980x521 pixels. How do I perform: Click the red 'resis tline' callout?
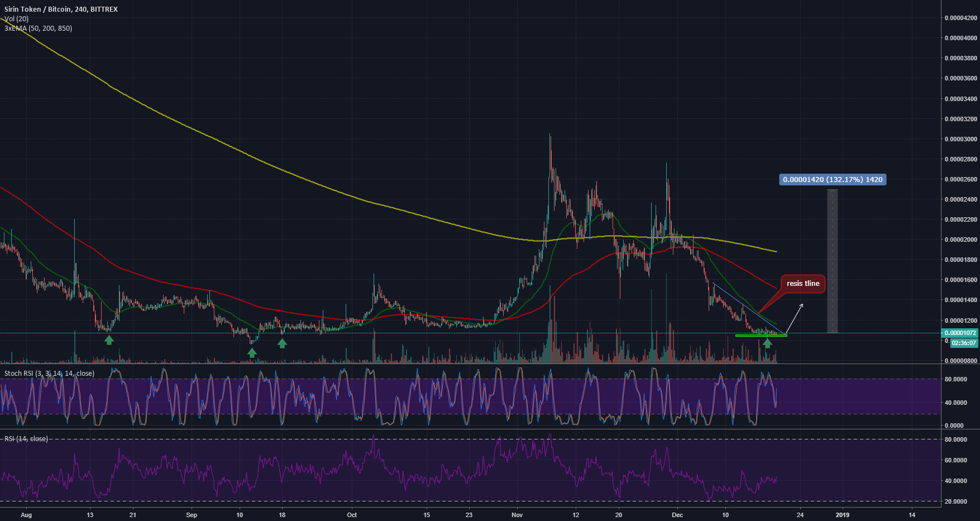[x=803, y=284]
